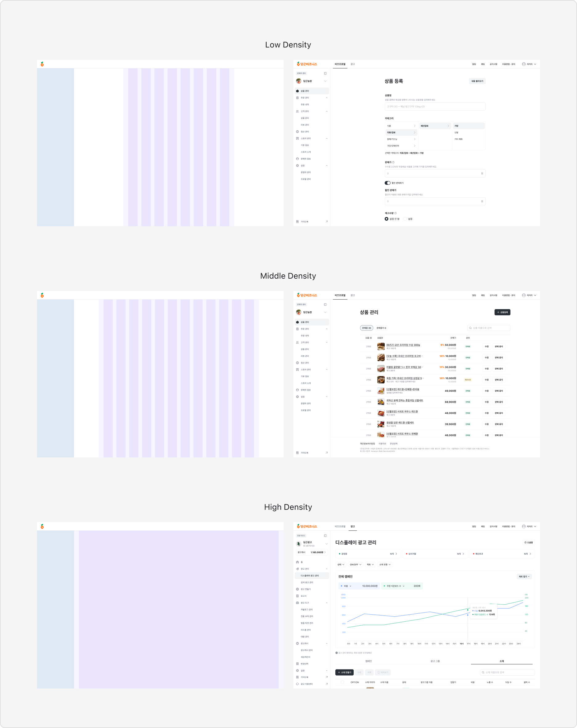Click the 상품명 text input field
This screenshot has width=577, height=728.
coord(435,107)
